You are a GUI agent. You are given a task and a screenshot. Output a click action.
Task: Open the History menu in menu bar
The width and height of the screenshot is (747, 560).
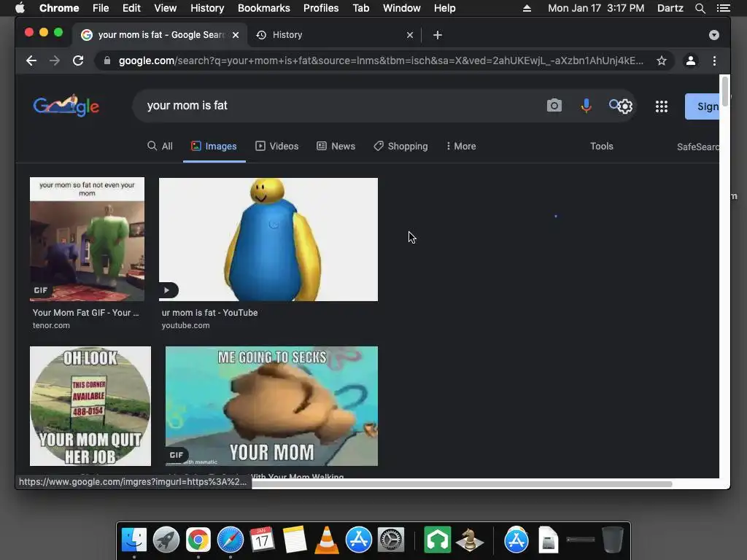207,8
